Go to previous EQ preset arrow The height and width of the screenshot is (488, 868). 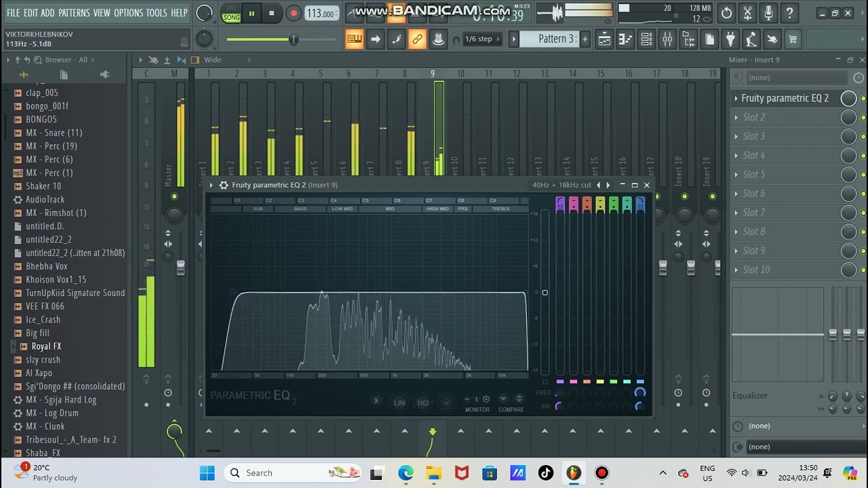[598, 185]
